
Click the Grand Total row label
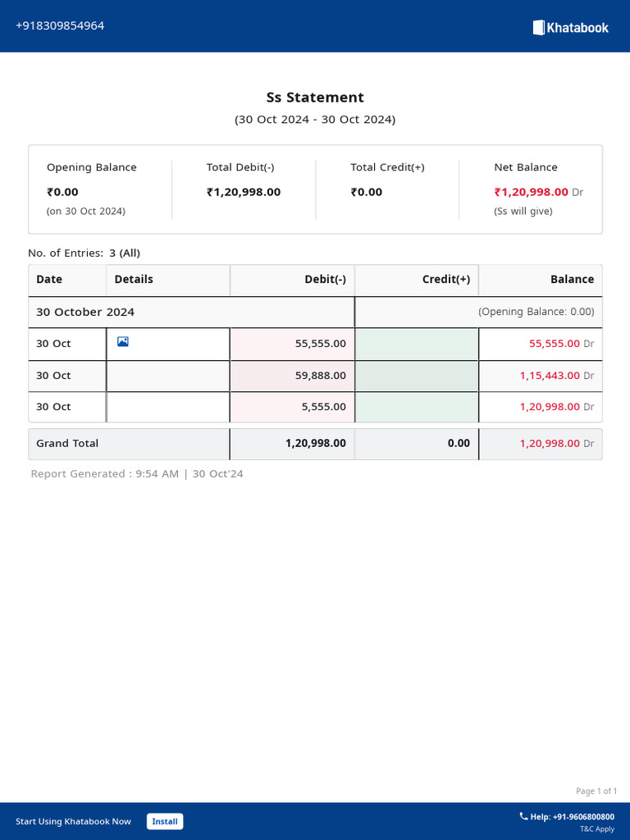67,444
